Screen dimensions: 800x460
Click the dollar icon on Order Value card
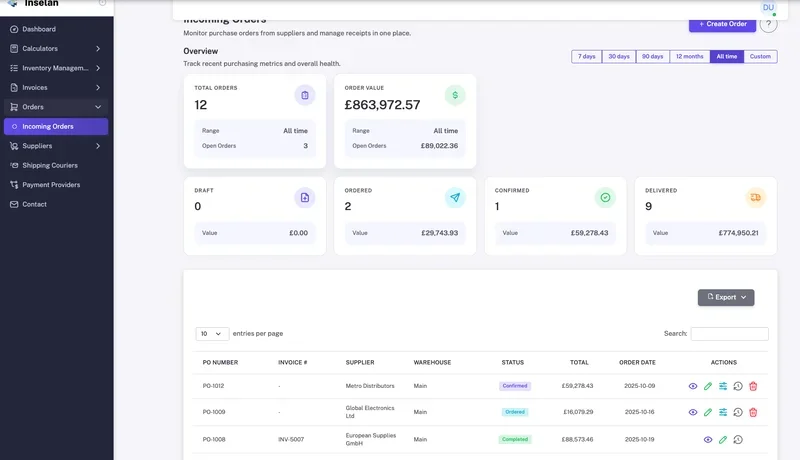[455, 95]
